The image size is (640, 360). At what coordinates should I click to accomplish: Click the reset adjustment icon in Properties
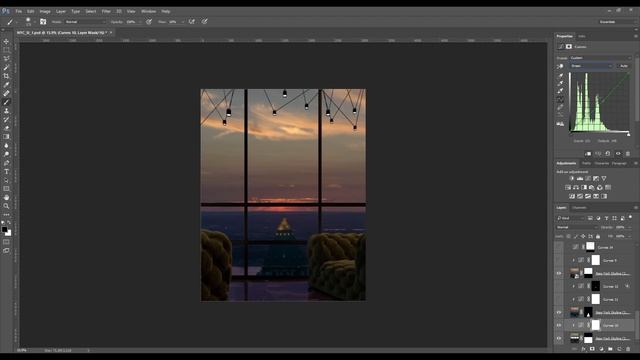click(x=608, y=154)
